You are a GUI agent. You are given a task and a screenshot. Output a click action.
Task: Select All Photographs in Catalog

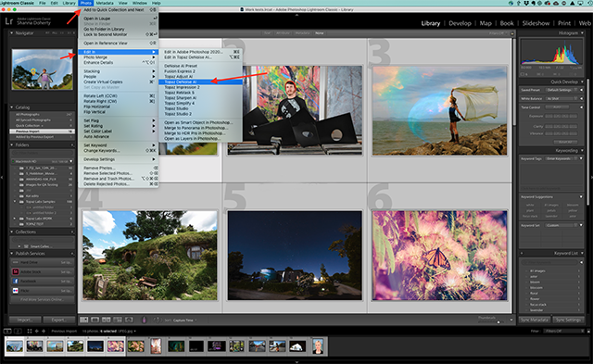42,115
